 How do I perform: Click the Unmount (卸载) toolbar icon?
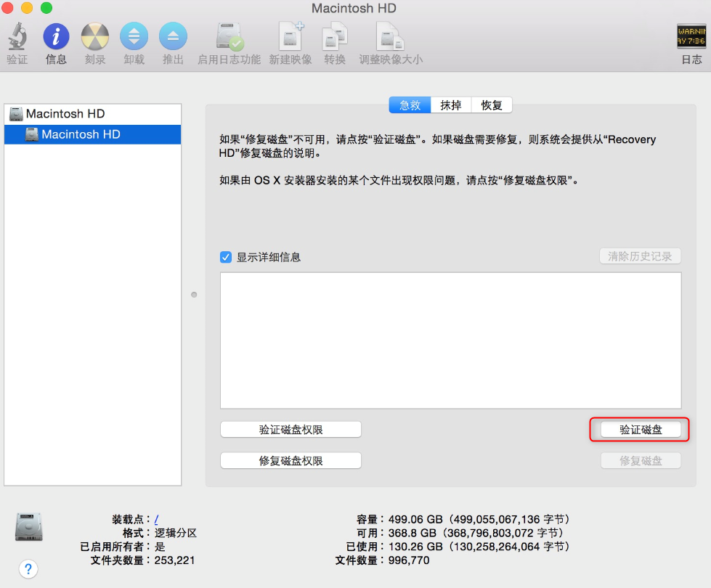(134, 36)
